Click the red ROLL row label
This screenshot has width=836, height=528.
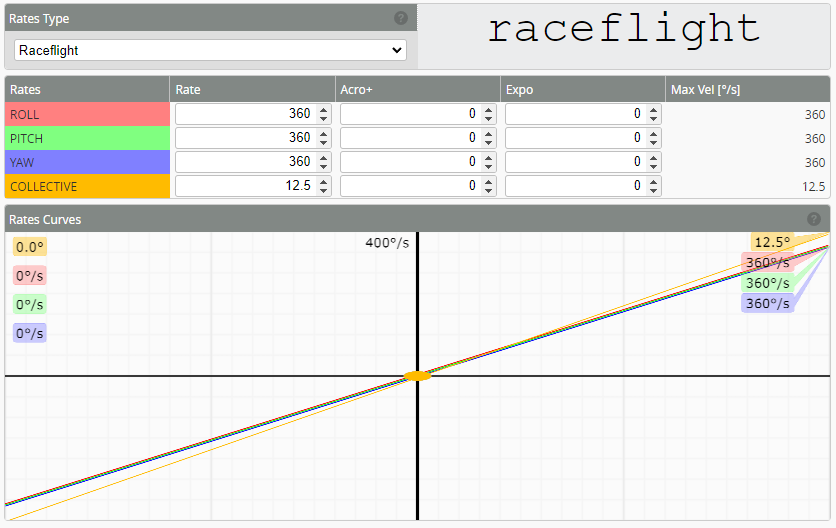tap(87, 114)
